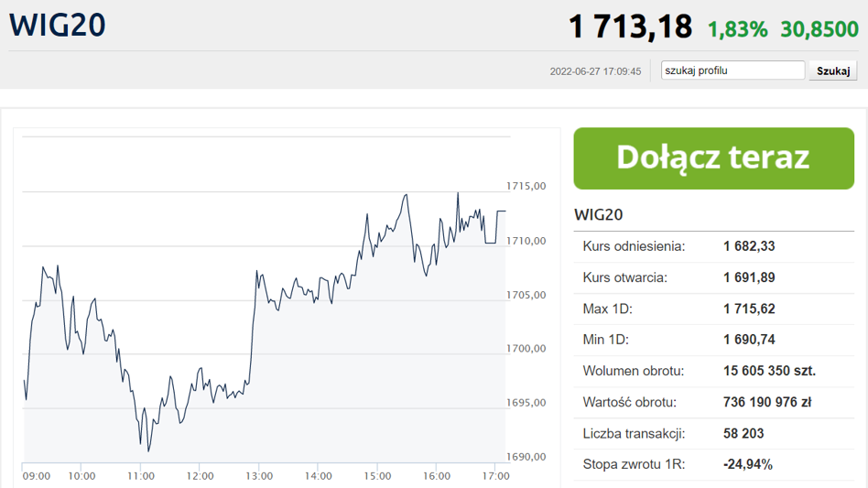
Task: Click the value 1 691,89
Action: 749,277
